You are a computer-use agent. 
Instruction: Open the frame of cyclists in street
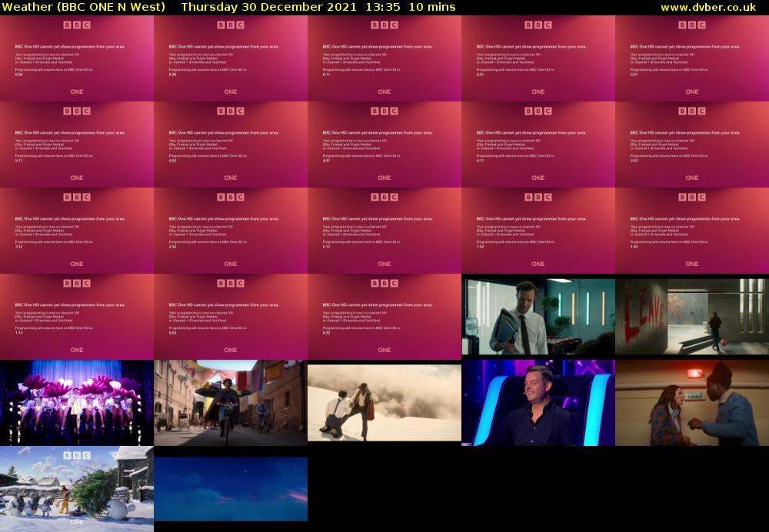tap(231, 403)
